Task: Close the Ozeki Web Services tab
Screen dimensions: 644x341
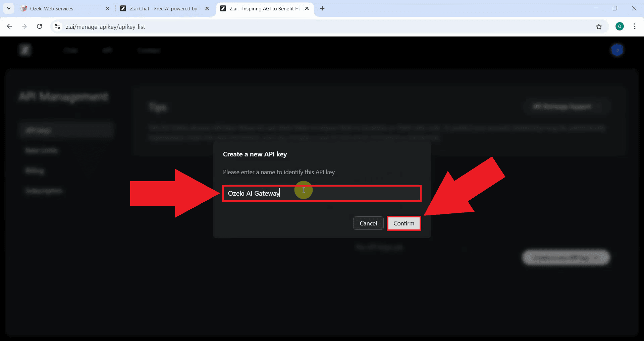Action: point(107,8)
